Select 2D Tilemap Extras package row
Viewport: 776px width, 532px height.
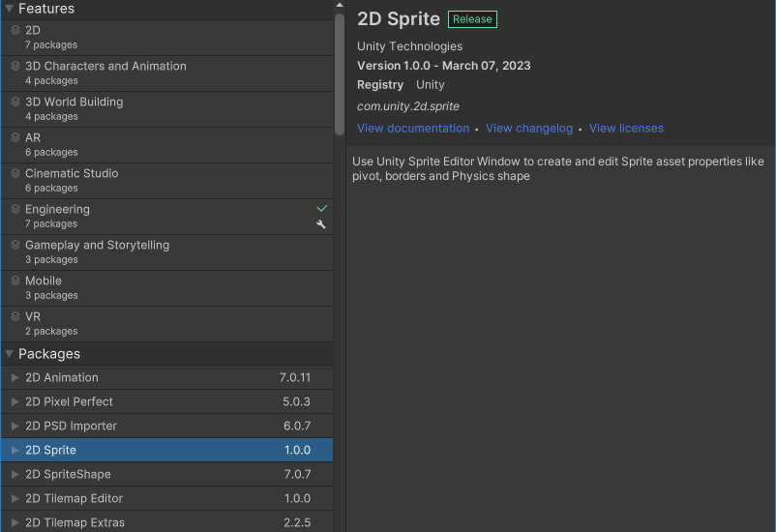pyautogui.click(x=167, y=522)
